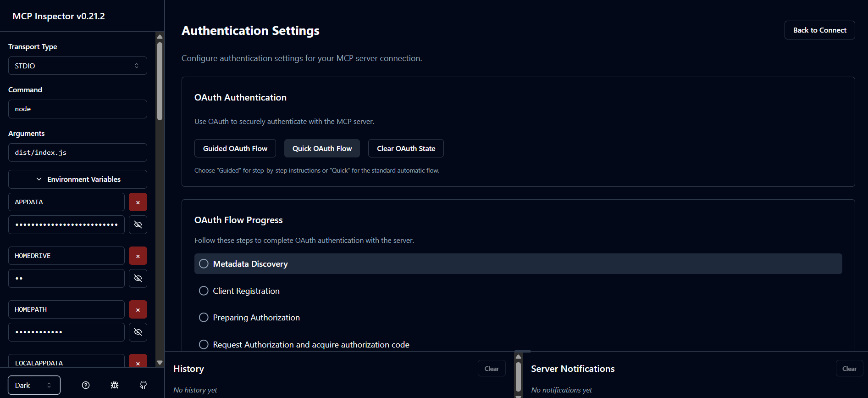Screen dimensions: 868x398
Task: Click the masked HOMEDRIVE value field
Action: (x=66, y=278)
